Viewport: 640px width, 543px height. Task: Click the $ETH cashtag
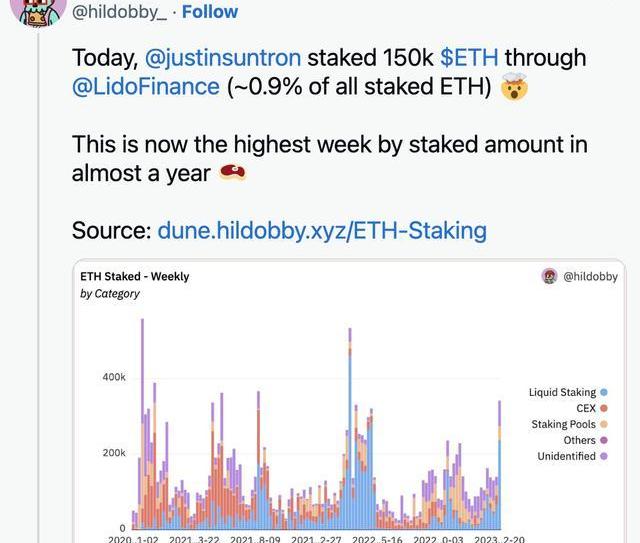(469, 57)
